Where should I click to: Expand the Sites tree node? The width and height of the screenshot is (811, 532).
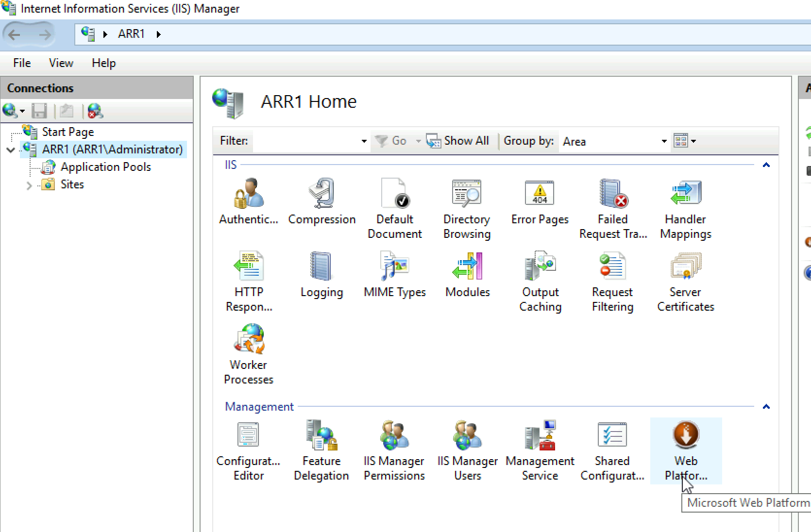(29, 185)
